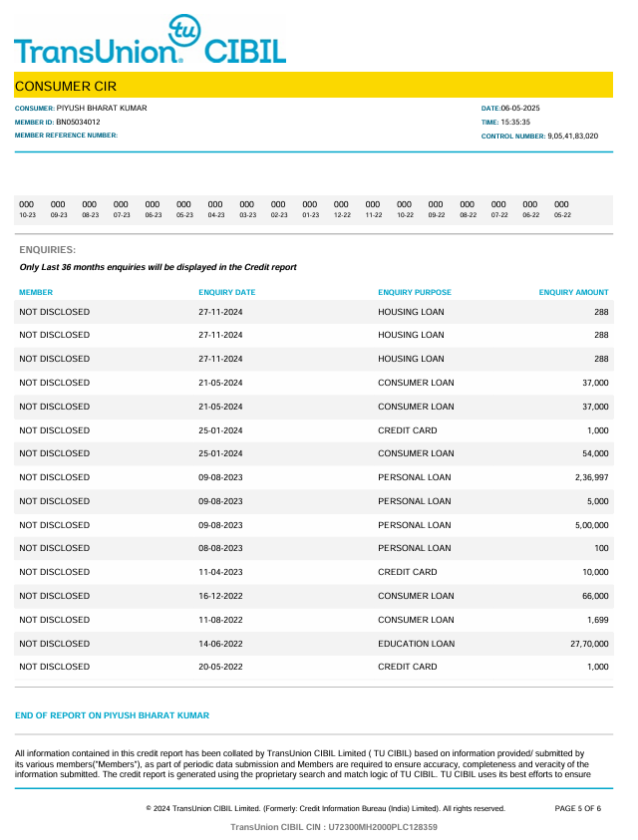Click the ENQUIRY PURPOSE column header
The width and height of the screenshot is (638, 840).
pyautogui.click(x=415, y=292)
